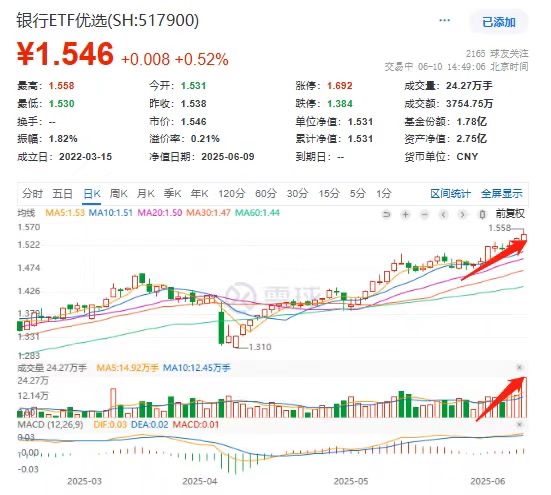The width and height of the screenshot is (551, 495).
Task: Click 全屏显示 fullscreen link
Action: 502,193
